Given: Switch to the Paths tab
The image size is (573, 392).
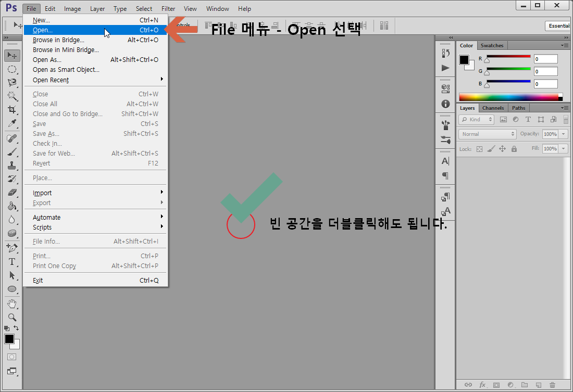Looking at the screenshot, I should click(x=518, y=108).
